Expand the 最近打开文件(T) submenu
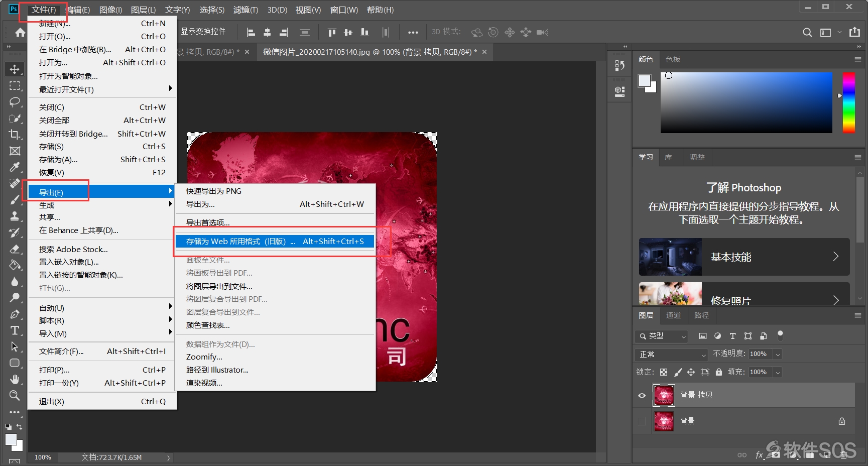Viewport: 868px width, 466px height. click(x=102, y=89)
